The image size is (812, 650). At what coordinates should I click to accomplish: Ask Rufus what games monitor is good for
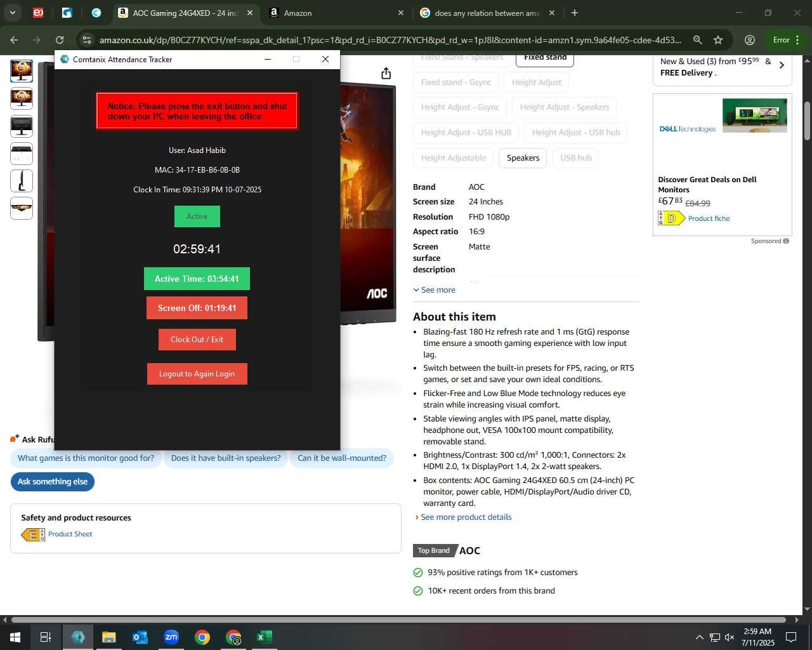[86, 458]
